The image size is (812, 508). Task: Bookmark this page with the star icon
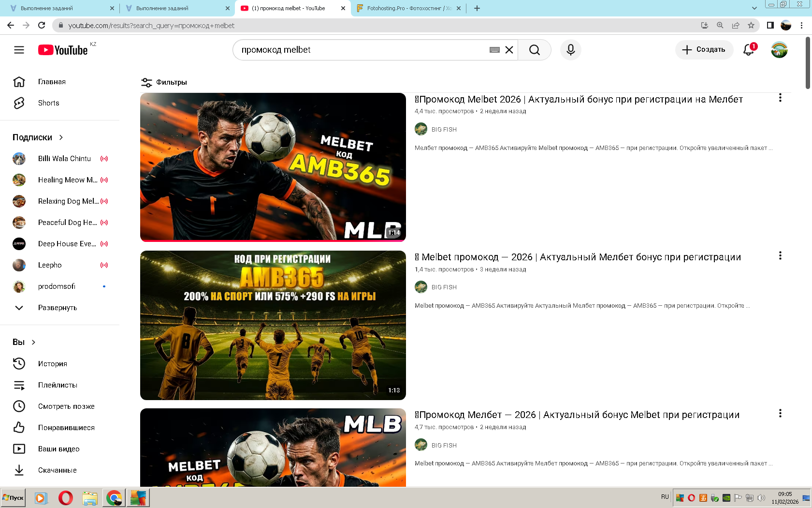click(751, 25)
